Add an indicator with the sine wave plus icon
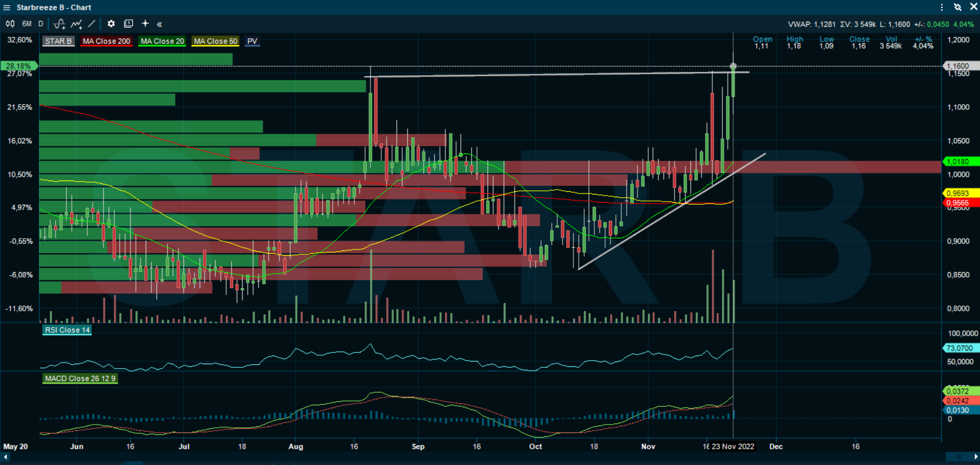The height and width of the screenshot is (465, 980). [x=59, y=24]
